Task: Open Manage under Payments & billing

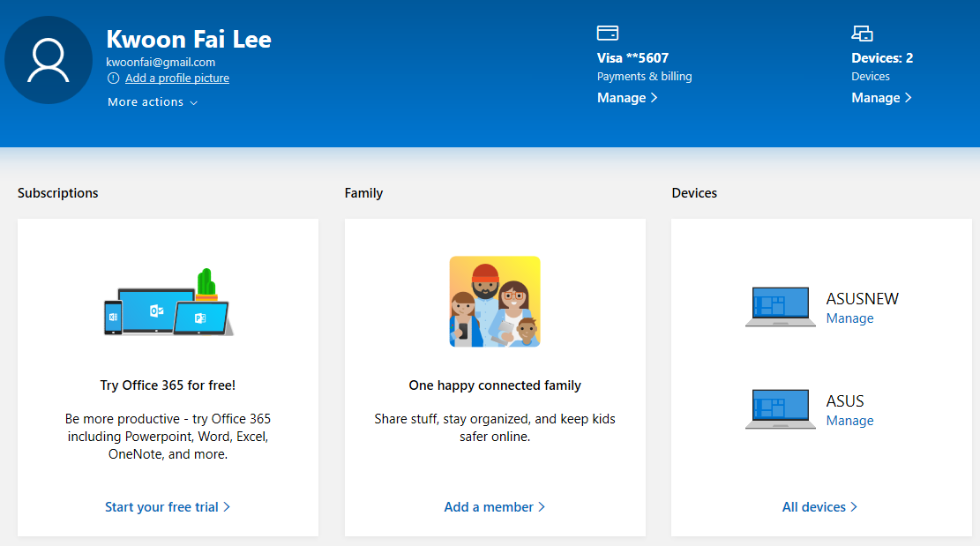Action: [x=627, y=98]
